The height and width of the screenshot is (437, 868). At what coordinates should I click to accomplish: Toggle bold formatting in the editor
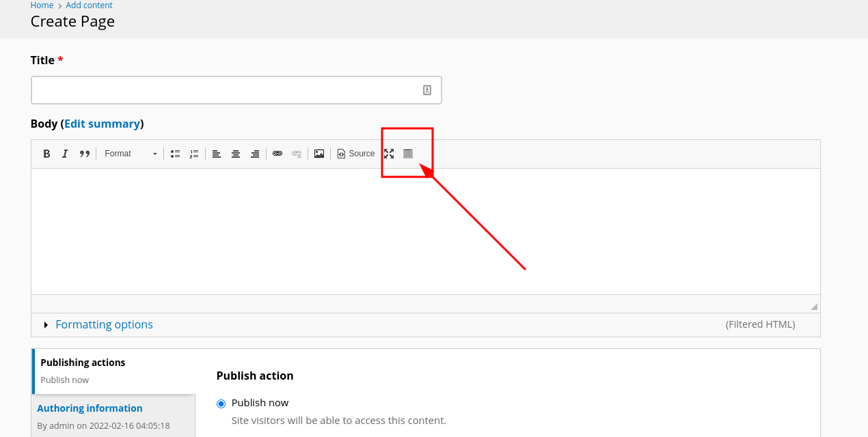coord(46,154)
